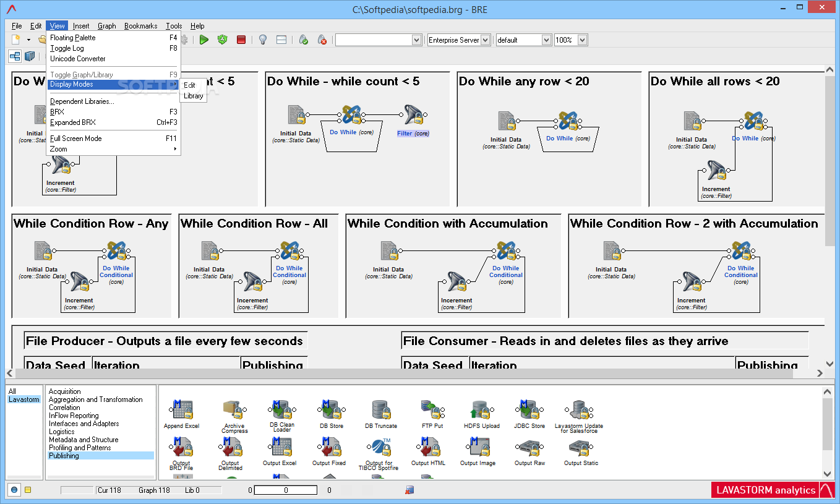The image size is (840, 504).
Task: Select the Output Raw node icon
Action: click(530, 448)
